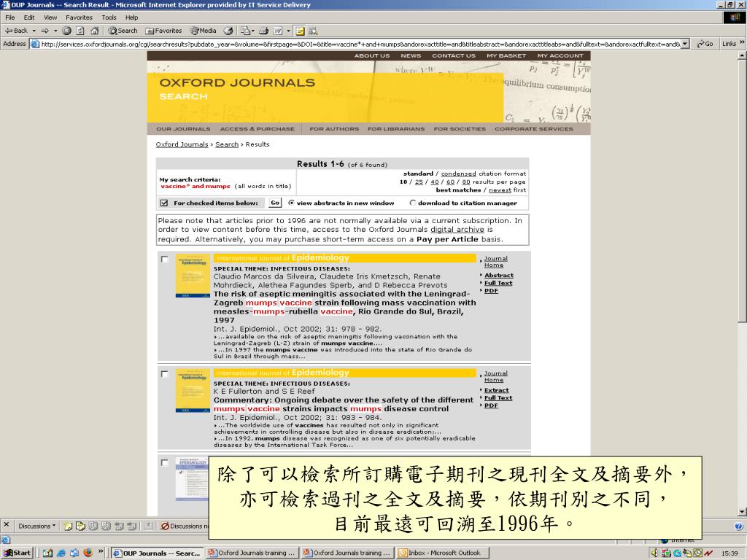Viewport: 747px width, 560px height.
Task: Print the page with the printer icon
Action: [x=263, y=31]
